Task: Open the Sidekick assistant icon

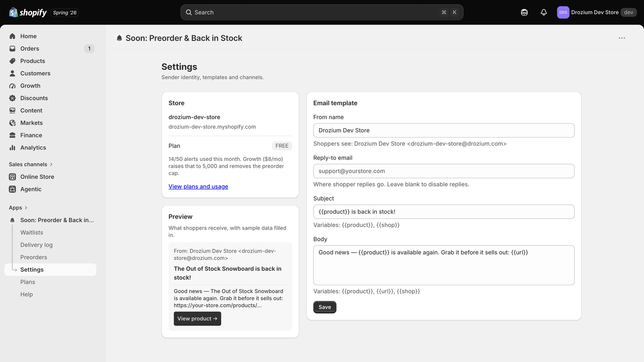Action: tap(524, 12)
